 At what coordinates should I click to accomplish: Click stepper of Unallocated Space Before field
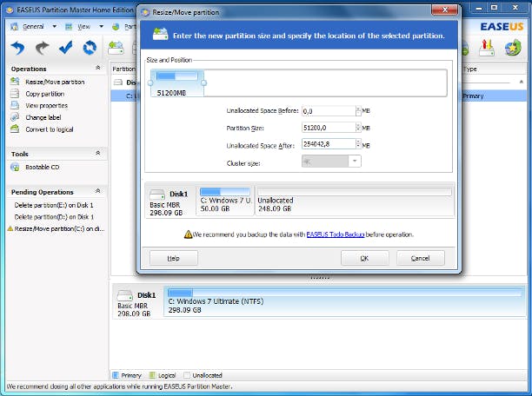358,111
